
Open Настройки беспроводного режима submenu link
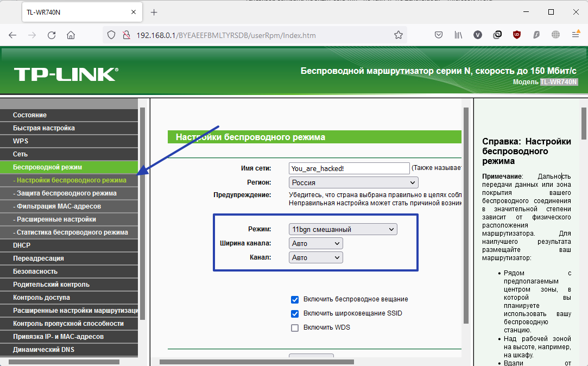[69, 180]
